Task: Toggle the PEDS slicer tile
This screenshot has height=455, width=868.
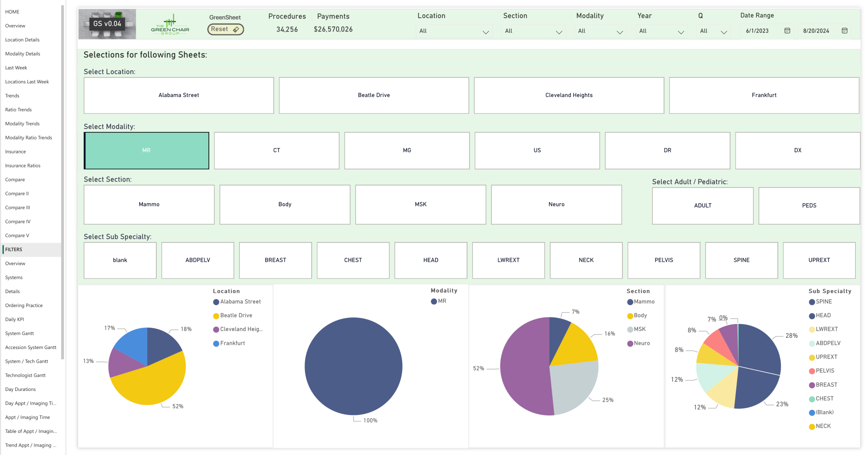Action: (809, 205)
